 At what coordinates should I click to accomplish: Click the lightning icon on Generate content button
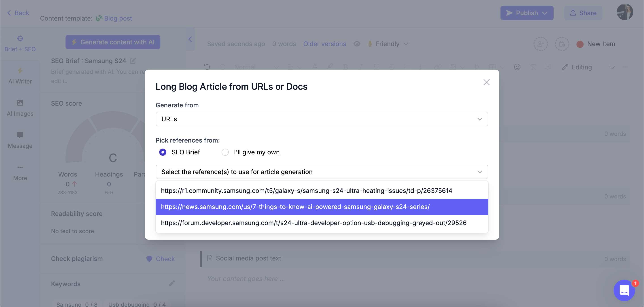(x=74, y=42)
